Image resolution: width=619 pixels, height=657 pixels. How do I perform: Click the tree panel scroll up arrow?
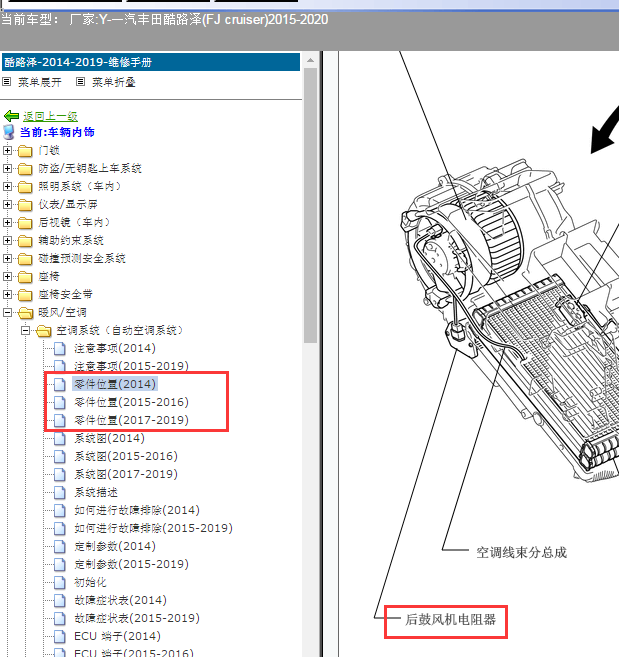tap(310, 60)
